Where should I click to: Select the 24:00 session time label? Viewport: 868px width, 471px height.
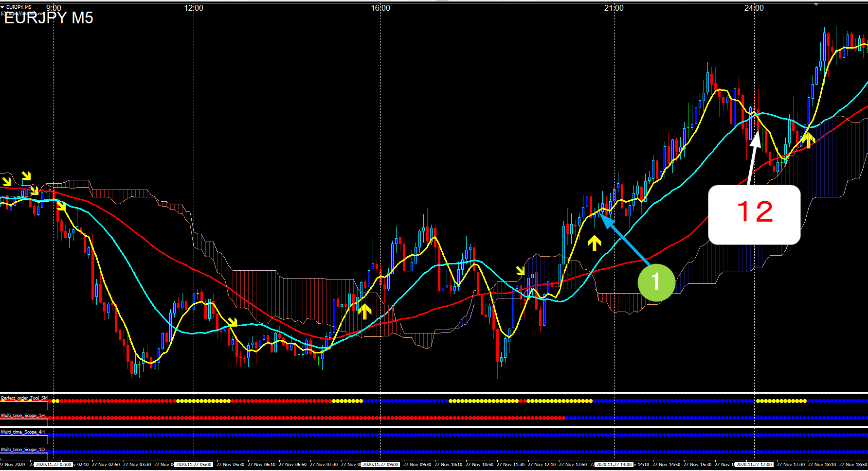754,8
